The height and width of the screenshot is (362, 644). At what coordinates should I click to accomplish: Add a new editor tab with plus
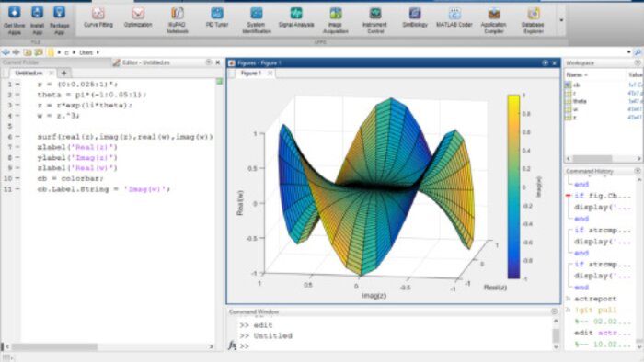click(64, 73)
